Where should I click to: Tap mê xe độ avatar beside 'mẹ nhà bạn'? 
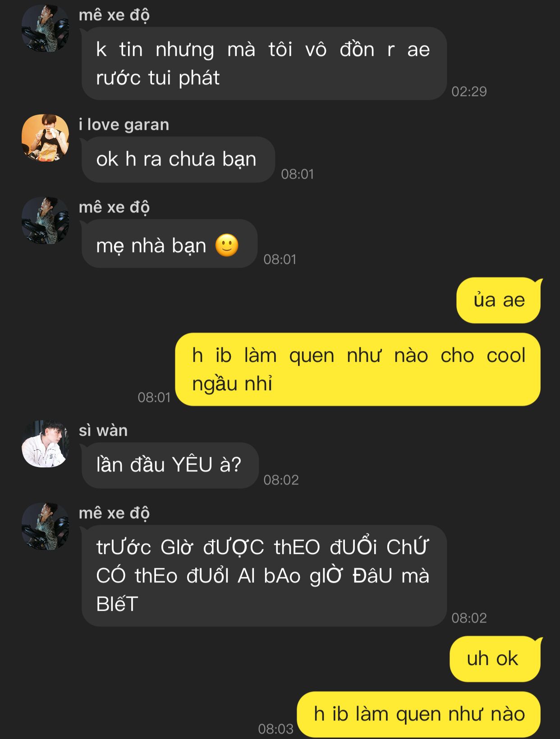[46, 221]
